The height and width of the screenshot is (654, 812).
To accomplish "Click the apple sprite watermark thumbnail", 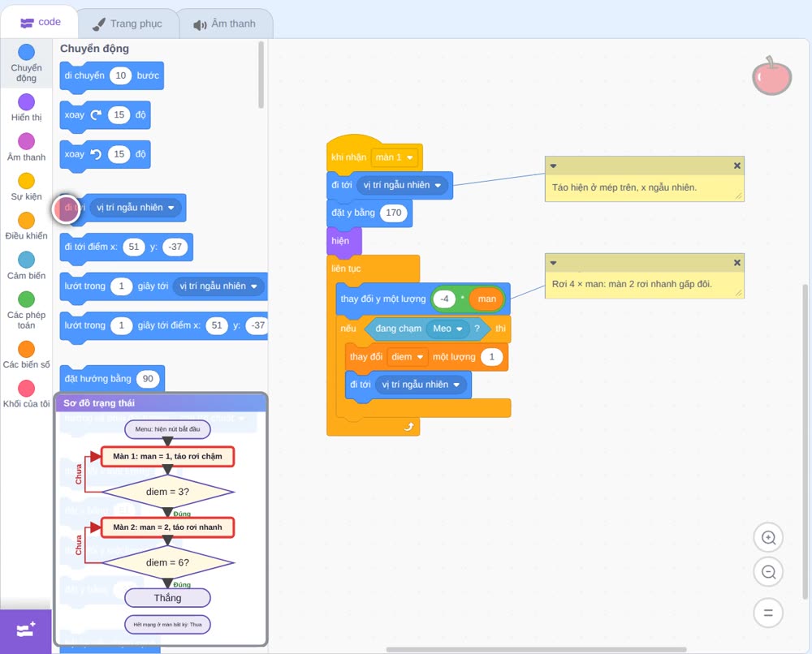I will click(x=771, y=76).
